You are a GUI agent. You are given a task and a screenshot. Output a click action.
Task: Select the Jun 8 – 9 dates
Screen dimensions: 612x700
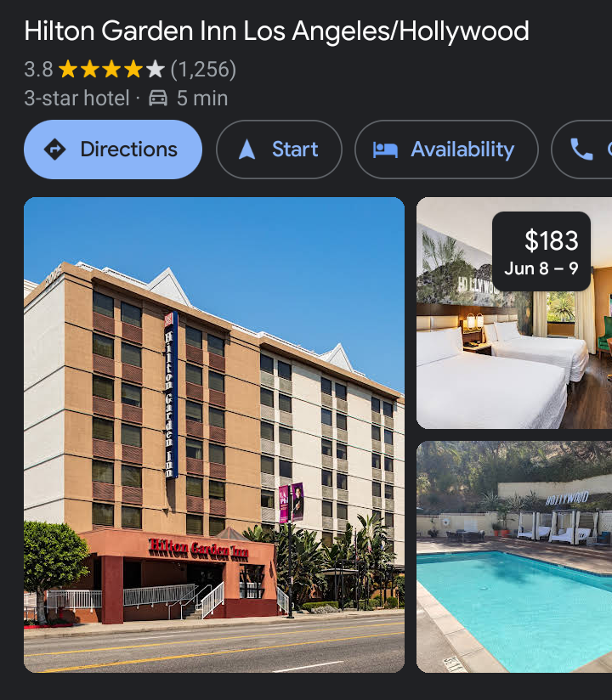pyautogui.click(x=541, y=268)
